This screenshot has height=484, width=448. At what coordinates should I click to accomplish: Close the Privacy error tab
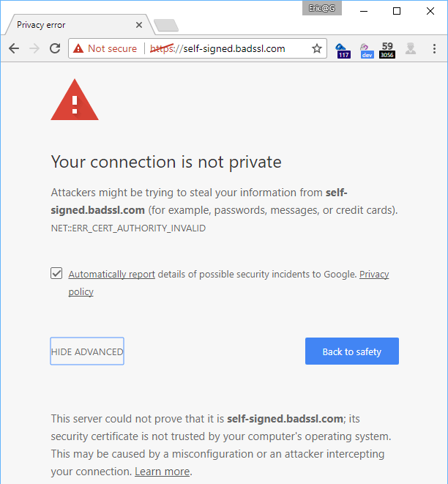pos(139,25)
